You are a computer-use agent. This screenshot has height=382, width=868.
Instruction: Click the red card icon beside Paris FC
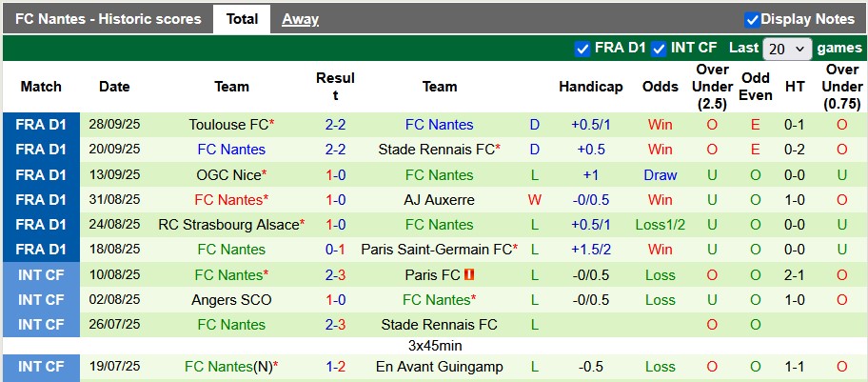(469, 274)
